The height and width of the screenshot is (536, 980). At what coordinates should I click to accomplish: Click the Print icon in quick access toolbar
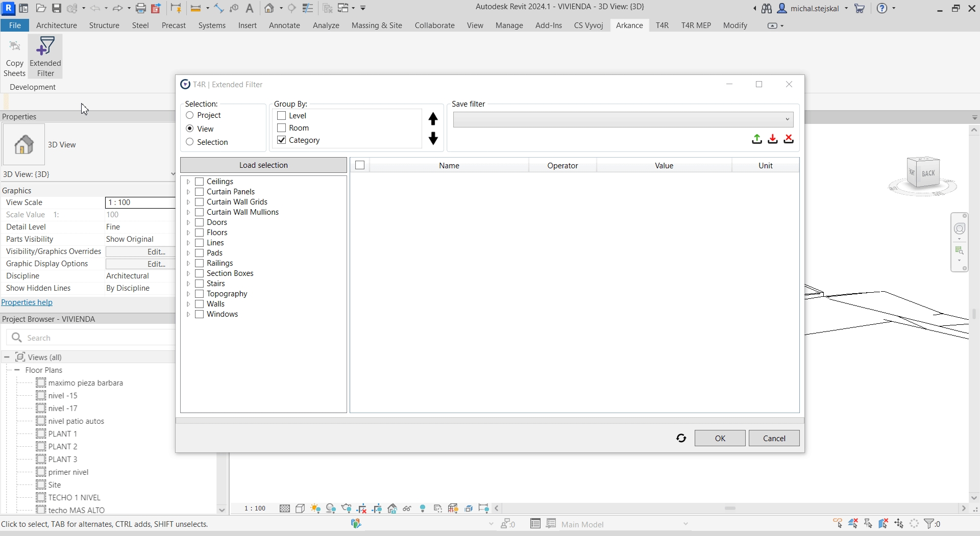(x=141, y=8)
